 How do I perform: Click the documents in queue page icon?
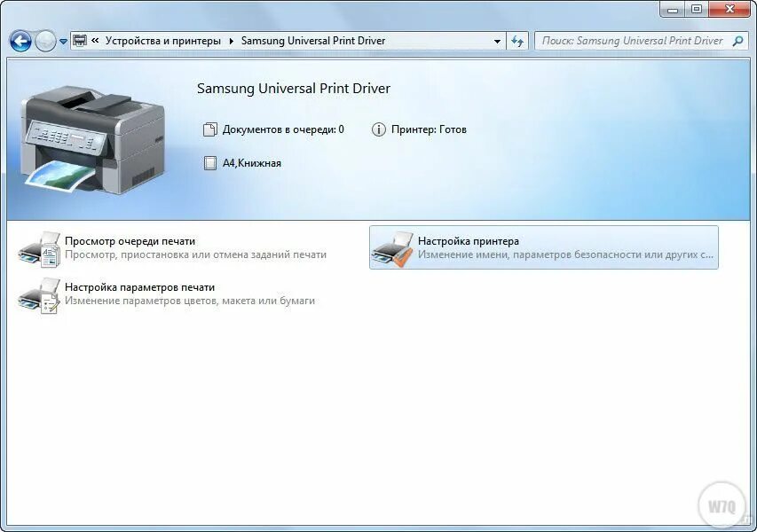click(x=210, y=129)
